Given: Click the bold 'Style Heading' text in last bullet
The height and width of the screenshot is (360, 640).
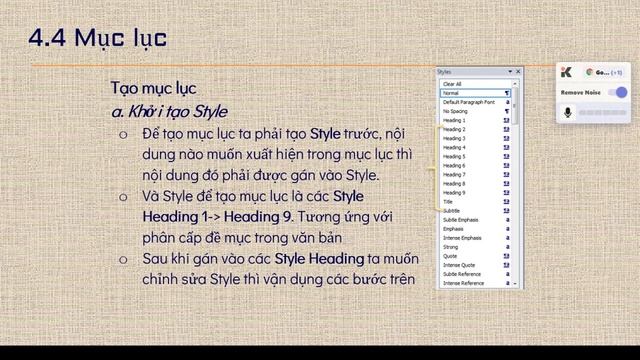Looking at the screenshot, I should point(319,258).
